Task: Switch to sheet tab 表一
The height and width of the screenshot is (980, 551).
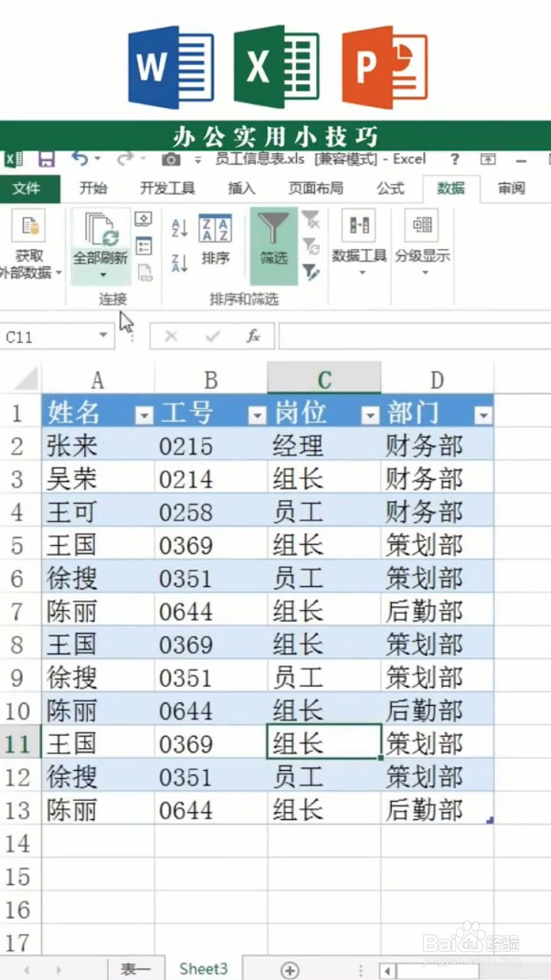Action: click(x=135, y=969)
